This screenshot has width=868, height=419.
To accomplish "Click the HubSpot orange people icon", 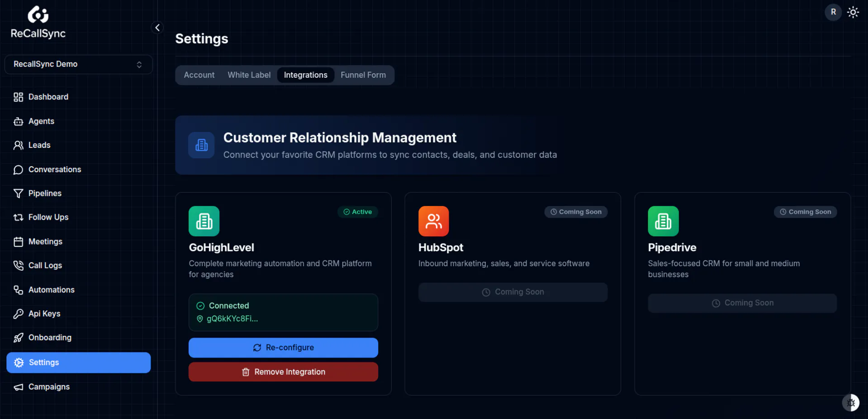I will pyautogui.click(x=433, y=221).
